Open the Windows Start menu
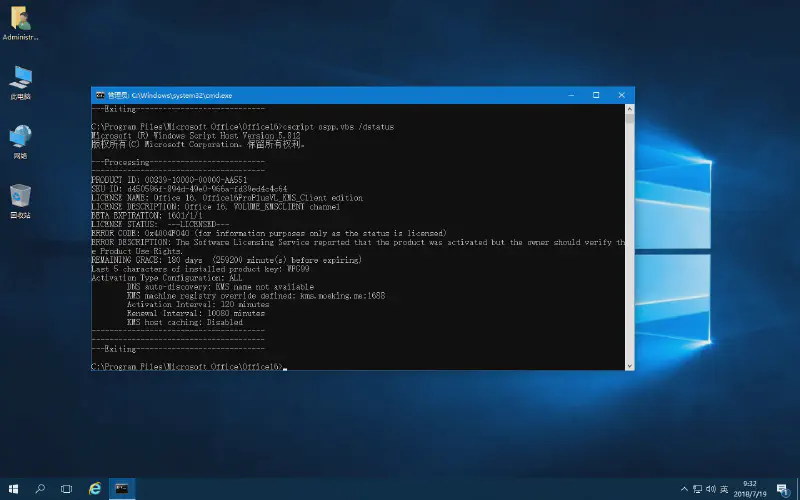 pos(14,488)
